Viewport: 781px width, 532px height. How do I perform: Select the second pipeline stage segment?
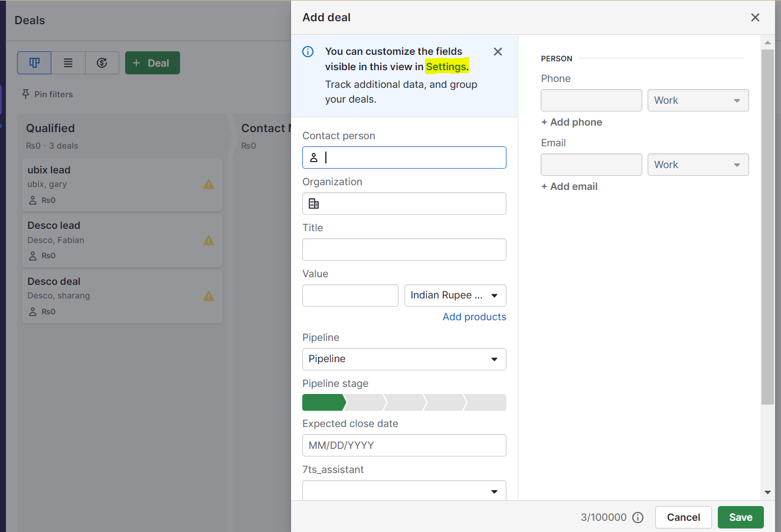(x=365, y=403)
